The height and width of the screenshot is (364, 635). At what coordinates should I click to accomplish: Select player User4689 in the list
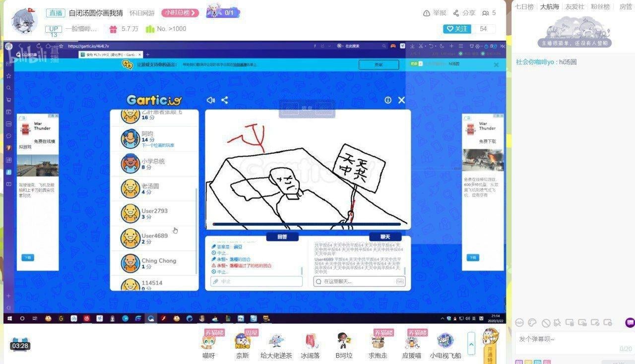tap(154, 238)
